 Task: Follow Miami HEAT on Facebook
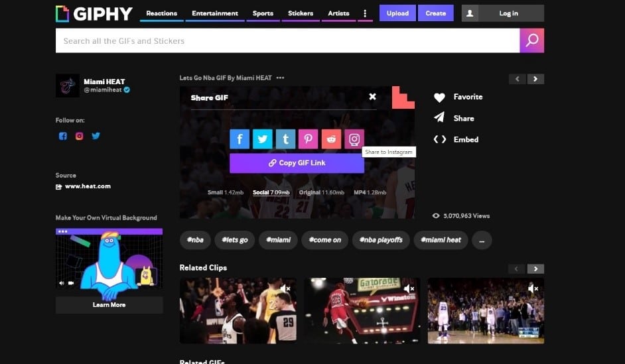click(x=63, y=136)
